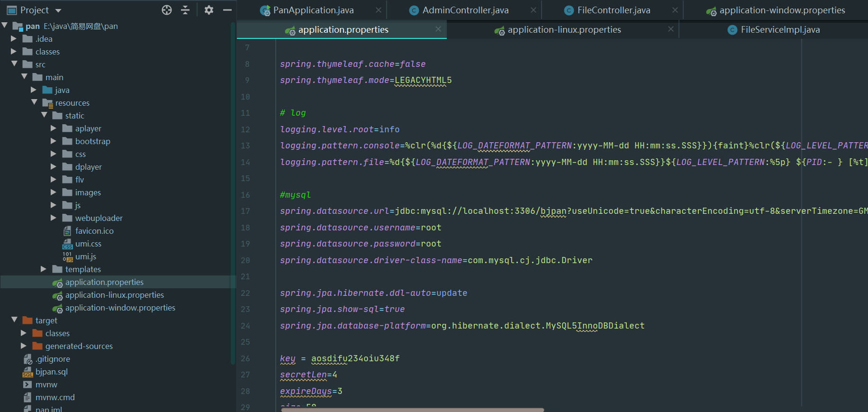Select the resources folder icon
The image size is (868, 412).
click(47, 103)
